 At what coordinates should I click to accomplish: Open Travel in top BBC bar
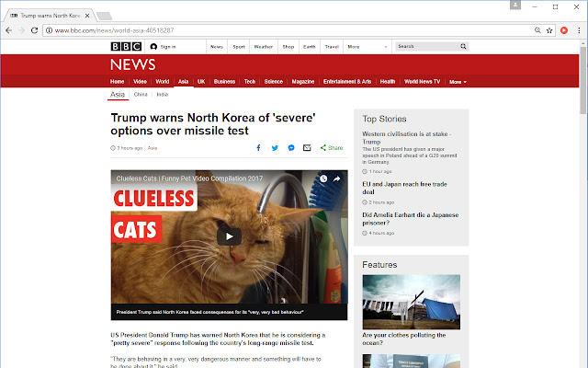332,47
